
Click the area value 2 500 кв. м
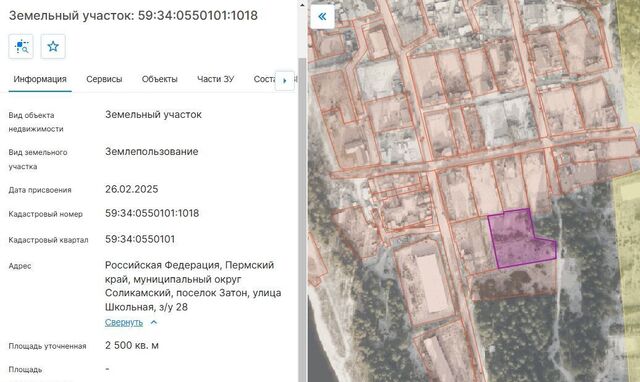tap(132, 345)
